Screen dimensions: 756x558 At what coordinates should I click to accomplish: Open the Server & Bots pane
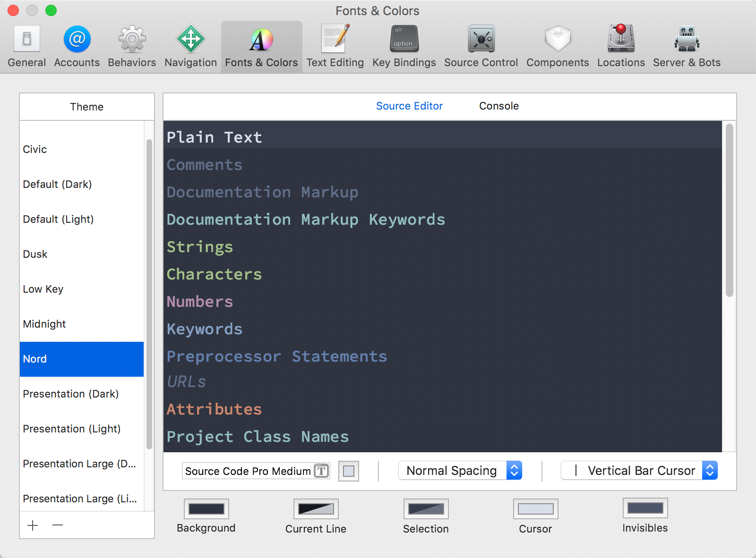click(x=687, y=47)
